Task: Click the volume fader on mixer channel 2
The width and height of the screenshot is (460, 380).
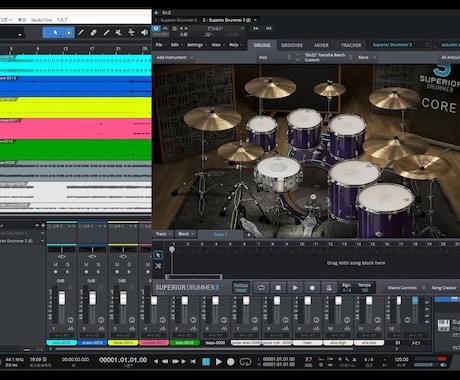Action: pos(93,297)
